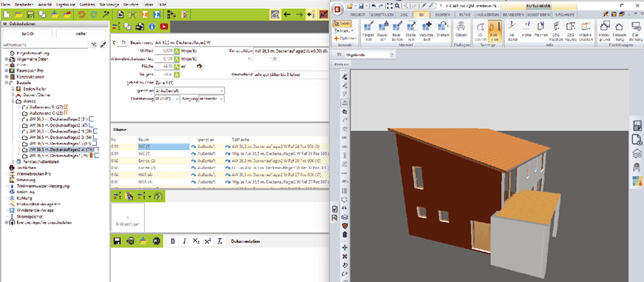The width and height of the screenshot is (644, 282).
Task: Open Hintergrund settings in the ribbon
Action: [604, 32]
